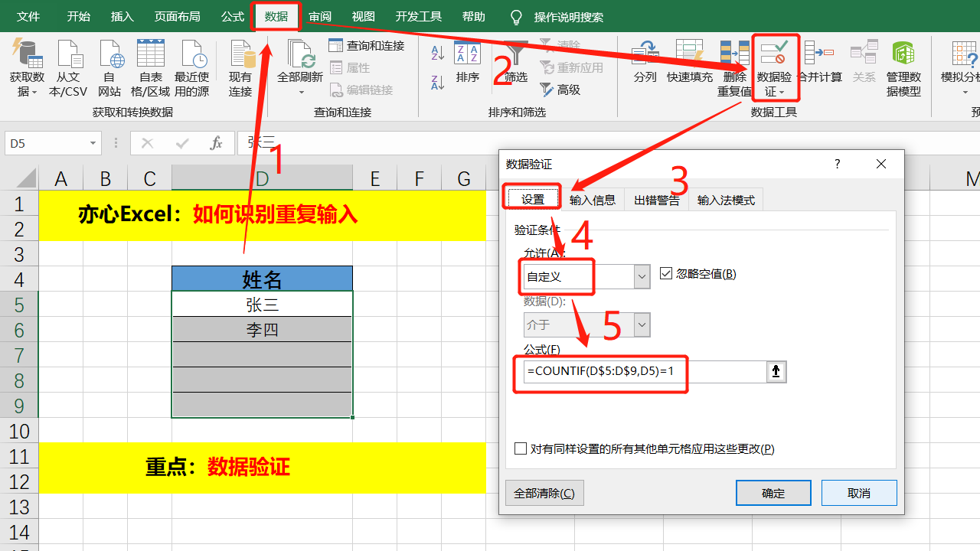Image resolution: width=980 pixels, height=551 pixels.
Task: Open 管理数据模型 data model manager
Action: coord(903,69)
